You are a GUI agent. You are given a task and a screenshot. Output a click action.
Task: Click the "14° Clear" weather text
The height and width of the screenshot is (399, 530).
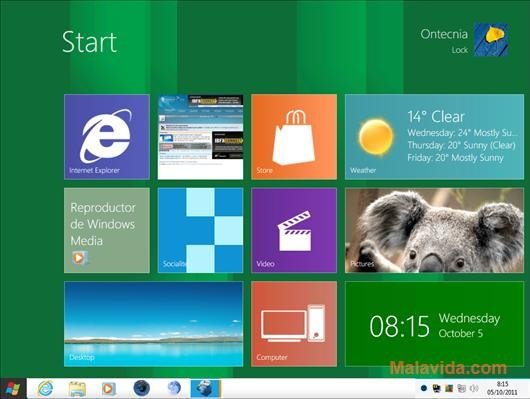pyautogui.click(x=436, y=117)
